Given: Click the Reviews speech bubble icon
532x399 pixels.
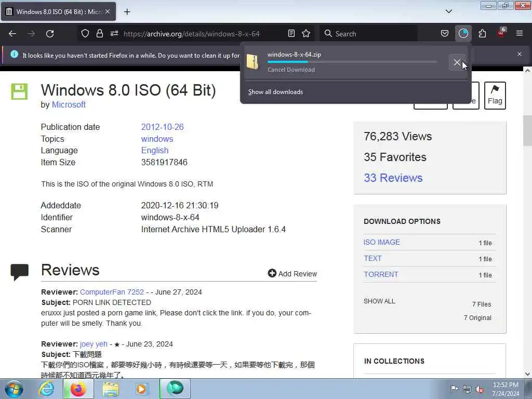Looking at the screenshot, I should click(19, 272).
